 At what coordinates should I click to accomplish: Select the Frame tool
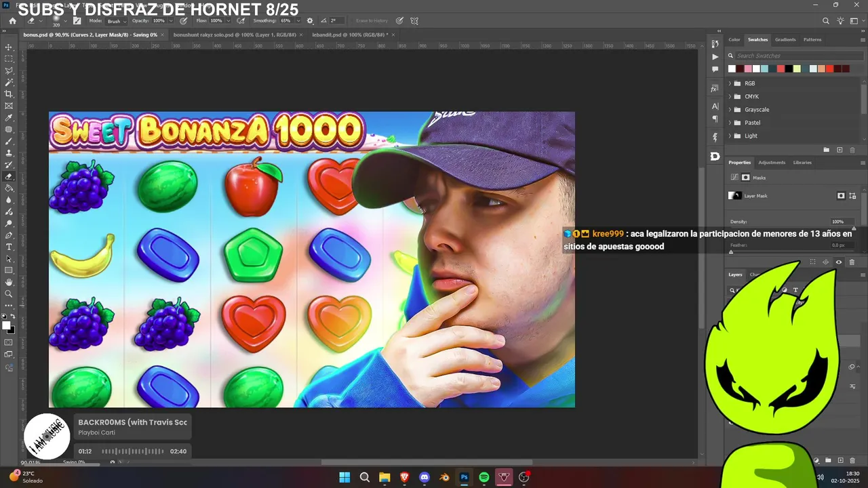(x=9, y=106)
